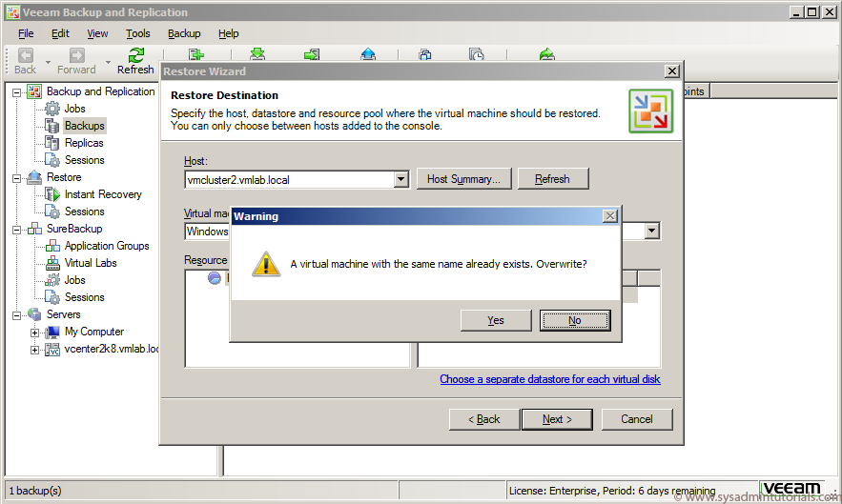Cancel the Restore Wizard
The image size is (842, 504).
point(637,419)
